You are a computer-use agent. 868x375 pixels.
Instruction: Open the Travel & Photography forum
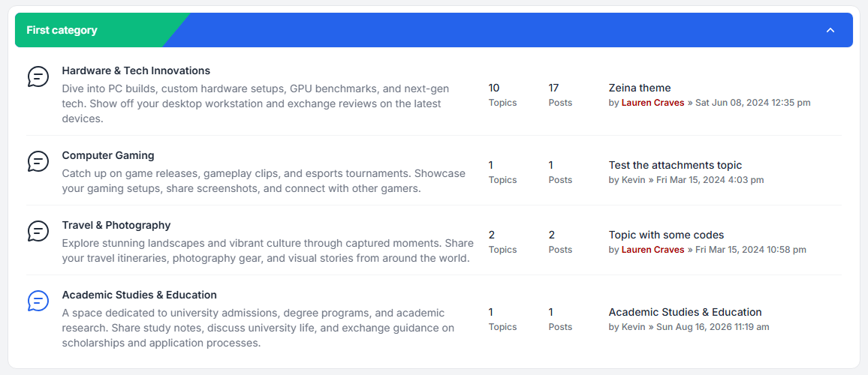coord(116,225)
